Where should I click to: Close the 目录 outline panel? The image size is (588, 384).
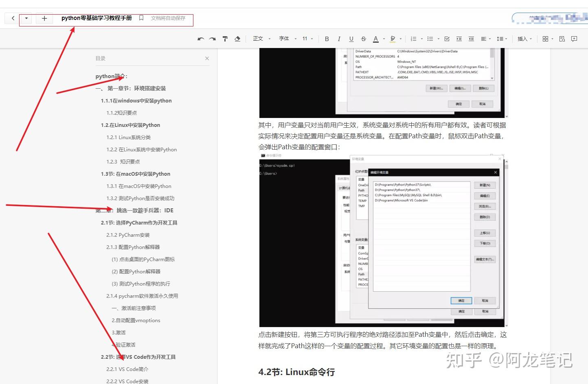tap(207, 59)
